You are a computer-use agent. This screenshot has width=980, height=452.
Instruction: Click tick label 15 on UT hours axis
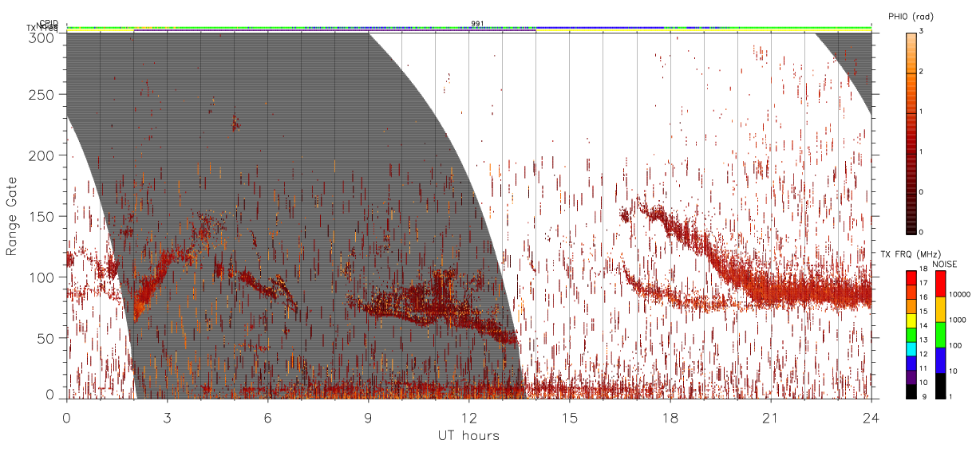[x=570, y=418]
